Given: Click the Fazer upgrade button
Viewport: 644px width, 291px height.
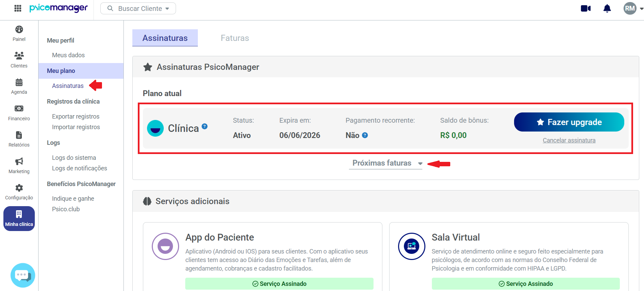Looking at the screenshot, I should [x=569, y=122].
